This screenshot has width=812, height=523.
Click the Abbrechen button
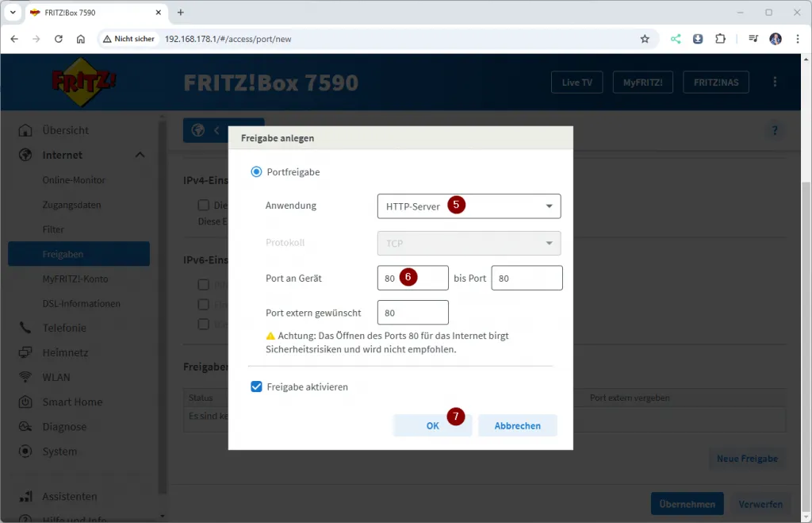(x=517, y=425)
